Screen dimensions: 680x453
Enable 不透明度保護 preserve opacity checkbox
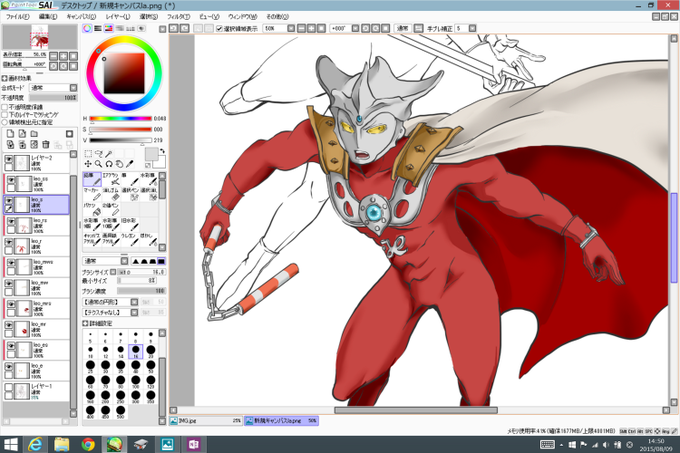[x=5, y=107]
